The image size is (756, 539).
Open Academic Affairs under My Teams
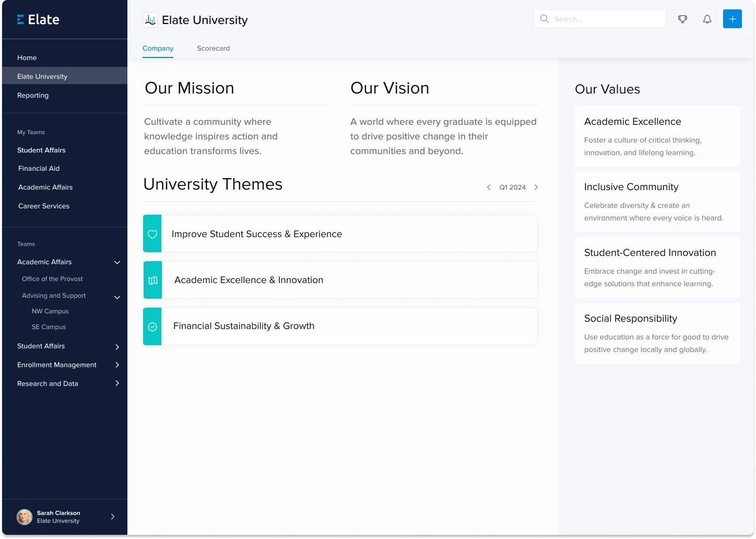pyautogui.click(x=45, y=188)
